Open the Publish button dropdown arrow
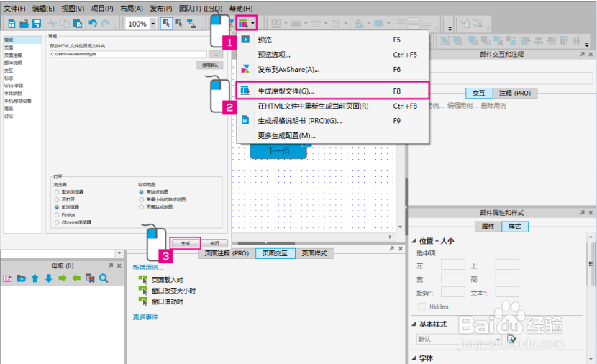Image resolution: width=597 pixels, height=364 pixels. (252, 24)
